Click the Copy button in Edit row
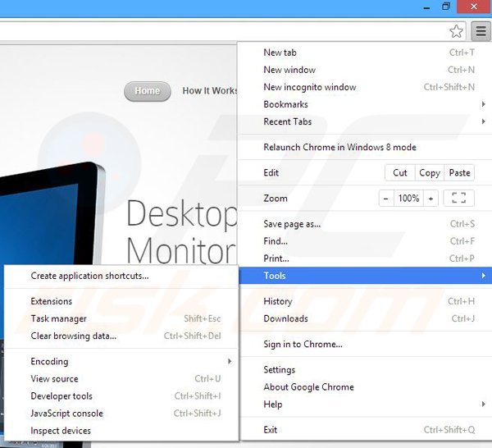This screenshot has width=492, height=448. pyautogui.click(x=429, y=173)
